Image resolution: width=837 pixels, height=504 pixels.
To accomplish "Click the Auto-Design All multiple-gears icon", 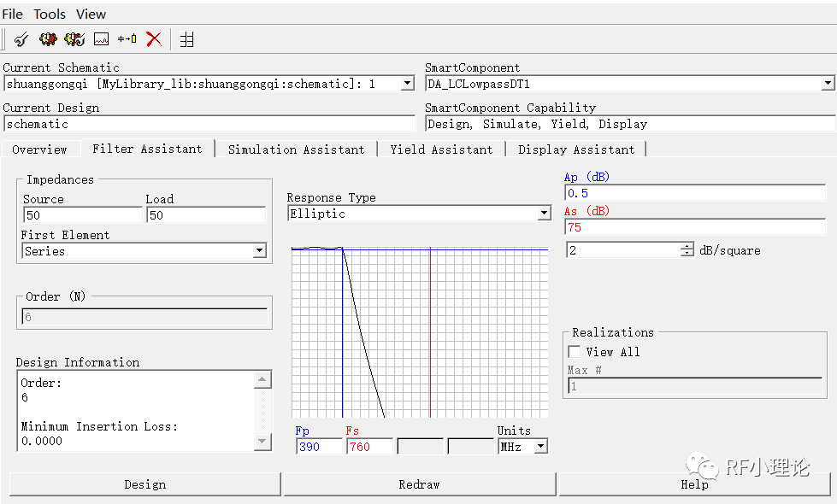I will (x=74, y=39).
